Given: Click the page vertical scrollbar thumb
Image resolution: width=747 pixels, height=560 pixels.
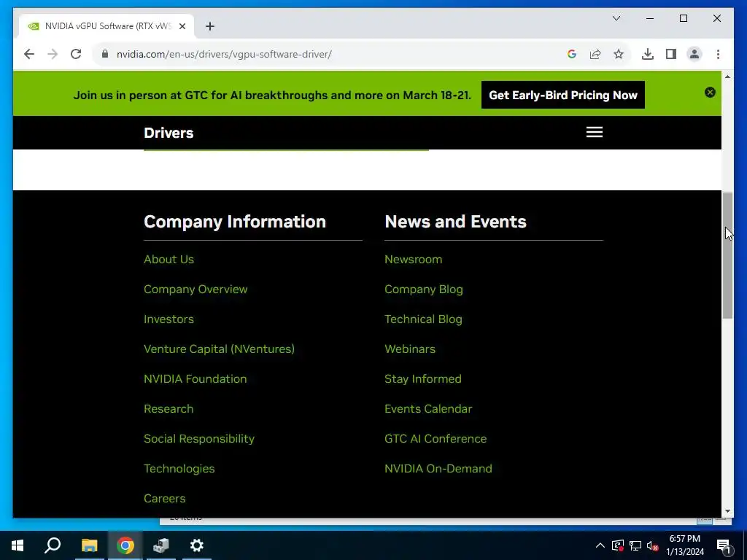Looking at the screenshot, I should (727, 256).
